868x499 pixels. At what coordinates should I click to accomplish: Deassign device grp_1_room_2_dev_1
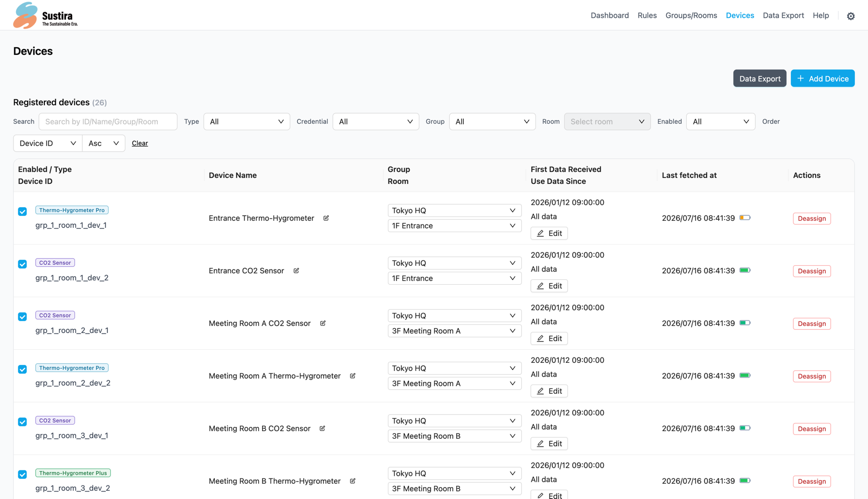tap(812, 324)
